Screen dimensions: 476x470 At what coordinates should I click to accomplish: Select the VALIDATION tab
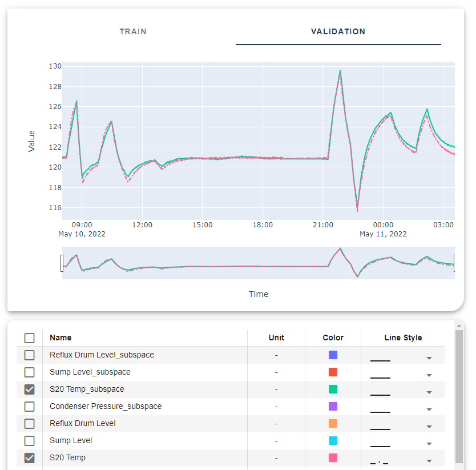coord(338,31)
